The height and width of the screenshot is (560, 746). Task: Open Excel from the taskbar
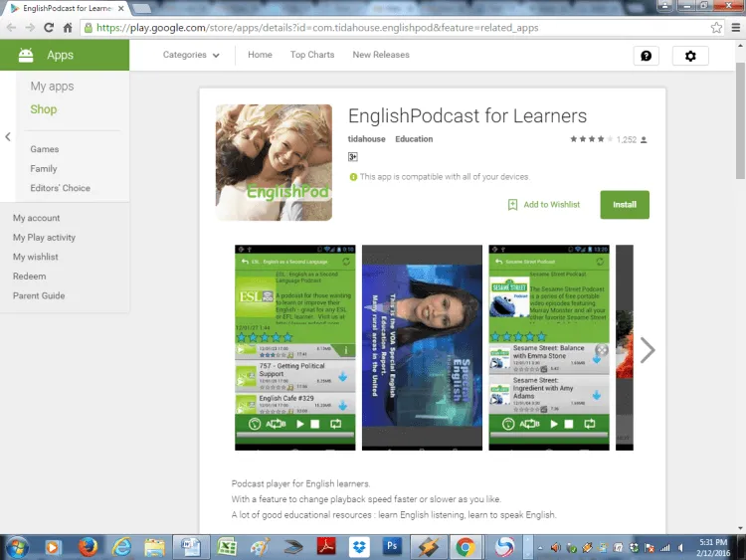(x=227, y=548)
